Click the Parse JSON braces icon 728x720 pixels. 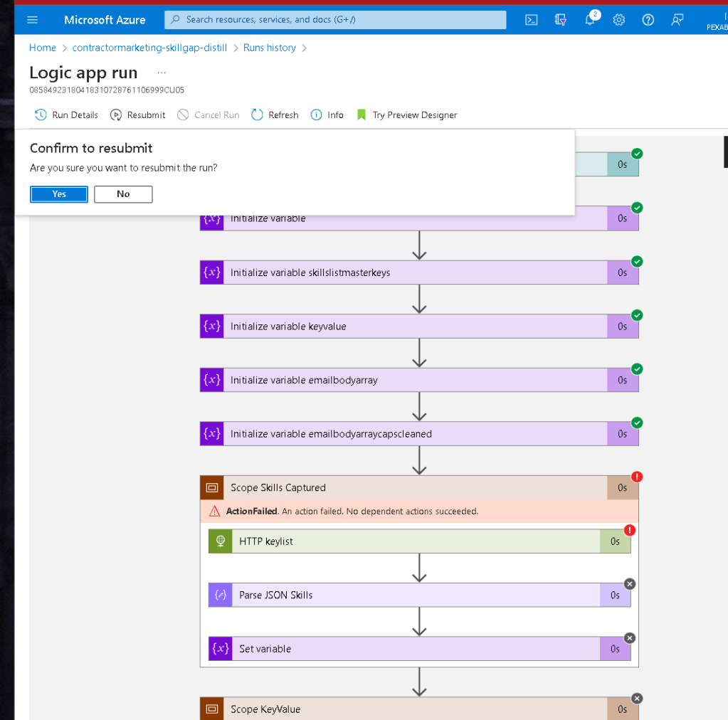pyautogui.click(x=220, y=595)
